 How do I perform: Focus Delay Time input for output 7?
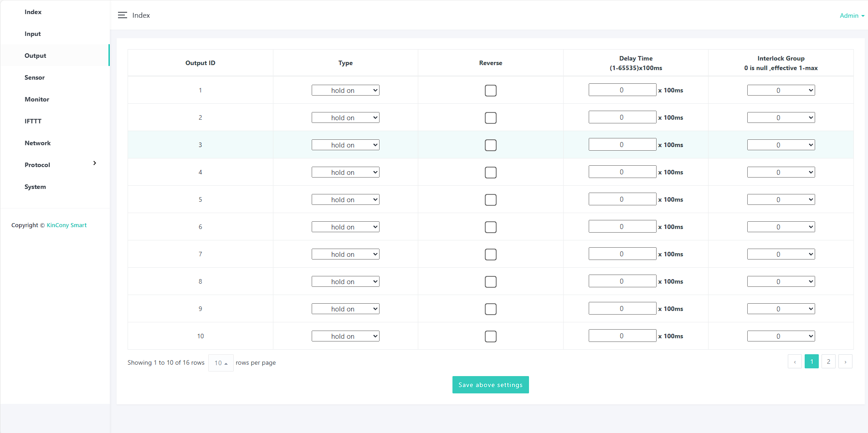[x=622, y=254]
